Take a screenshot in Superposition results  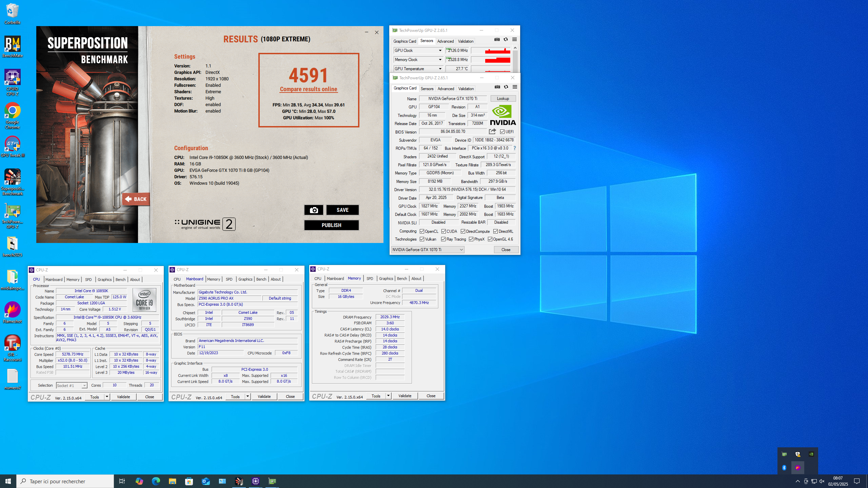click(314, 210)
